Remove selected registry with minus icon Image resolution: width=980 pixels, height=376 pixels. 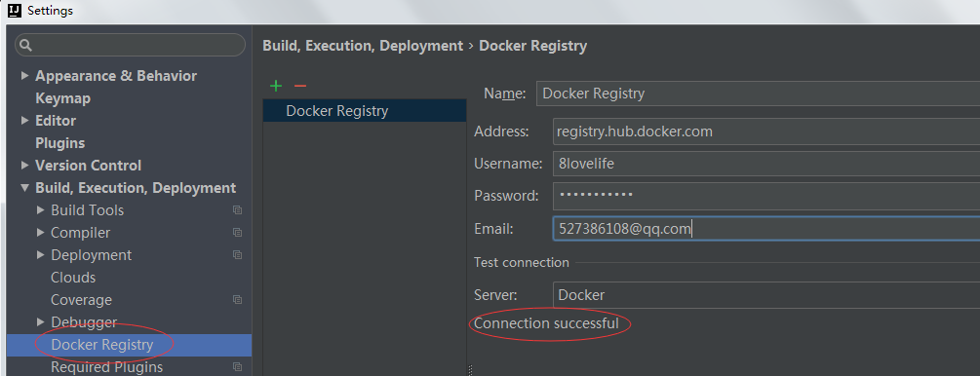pos(300,86)
